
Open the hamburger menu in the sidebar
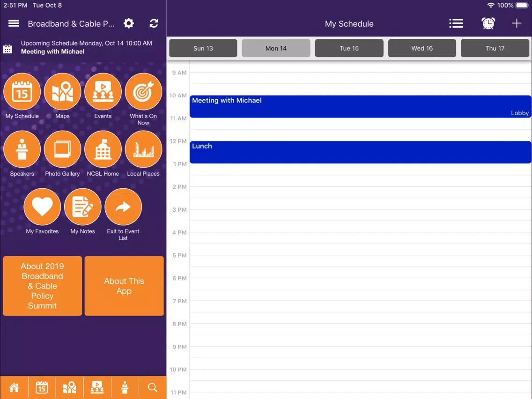pos(14,23)
